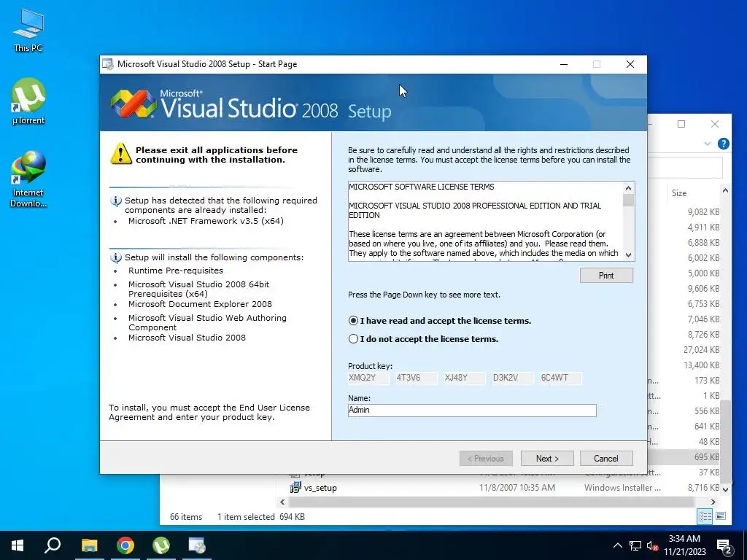Click the yellow warning triangle icon
This screenshot has width=747, height=560.
pyautogui.click(x=121, y=154)
